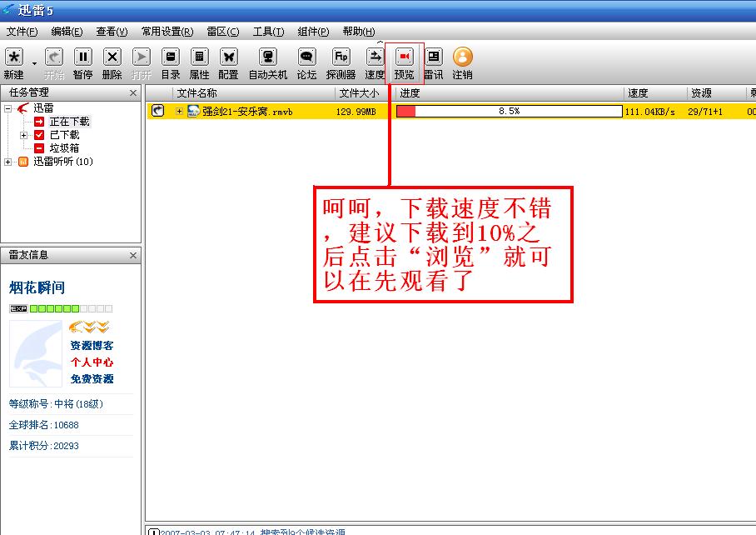Delete the task using the 删除 icon

point(112,57)
